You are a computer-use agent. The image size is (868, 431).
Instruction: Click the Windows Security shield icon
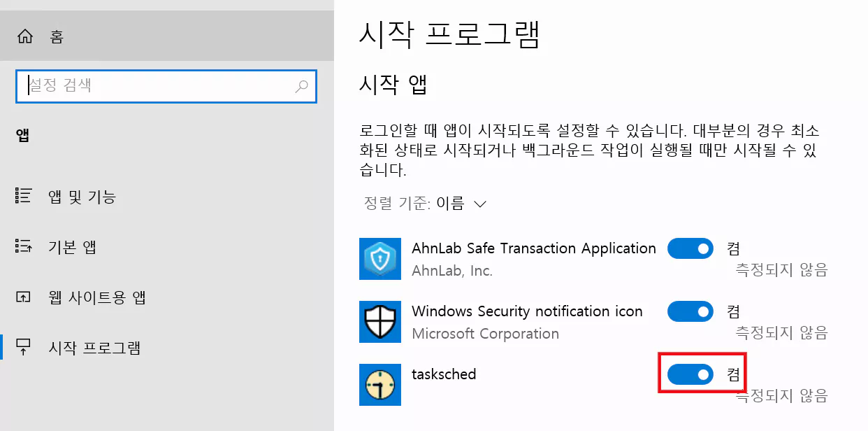click(379, 322)
